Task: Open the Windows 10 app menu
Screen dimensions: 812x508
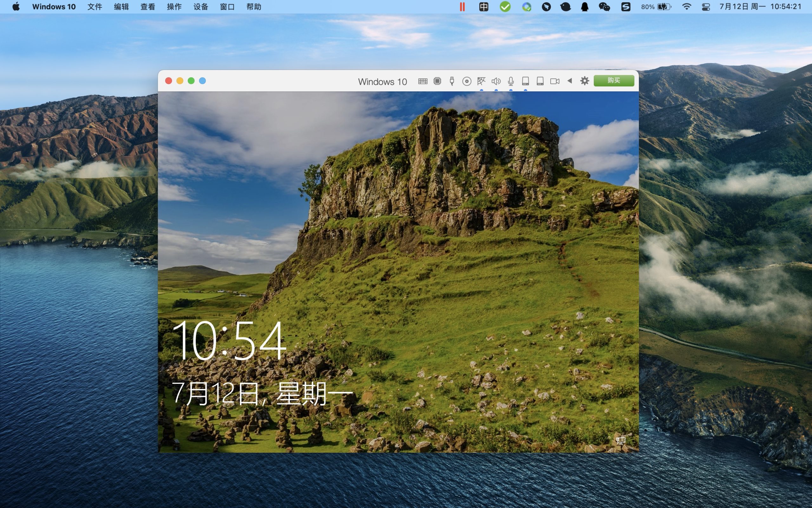Action: pyautogui.click(x=54, y=7)
